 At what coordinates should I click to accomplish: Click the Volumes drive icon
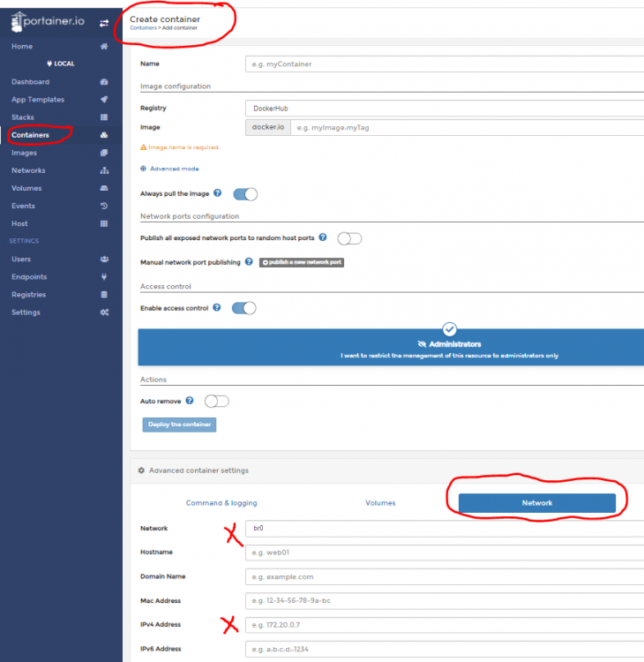coord(104,188)
